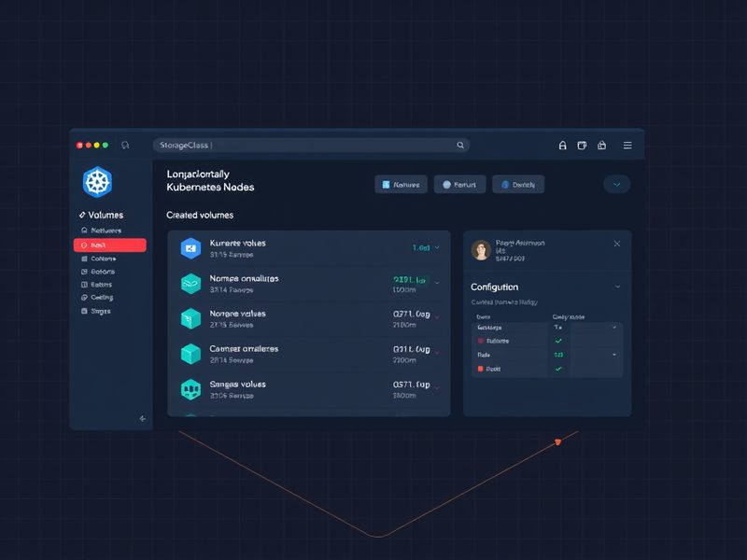The width and height of the screenshot is (747, 560).
Task: Open the round dropdown button near header
Action: (617, 184)
